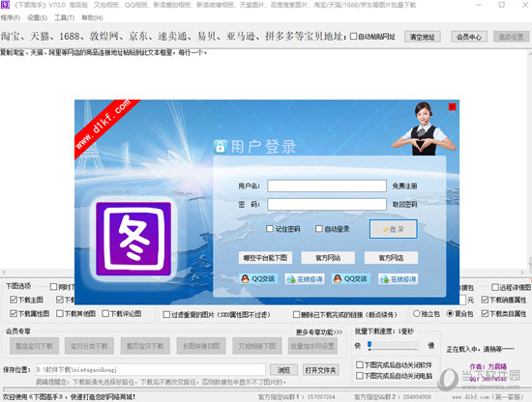This screenshot has height=402, width=532.
Task: Uncheck 下载主图 option
Action: (14, 300)
